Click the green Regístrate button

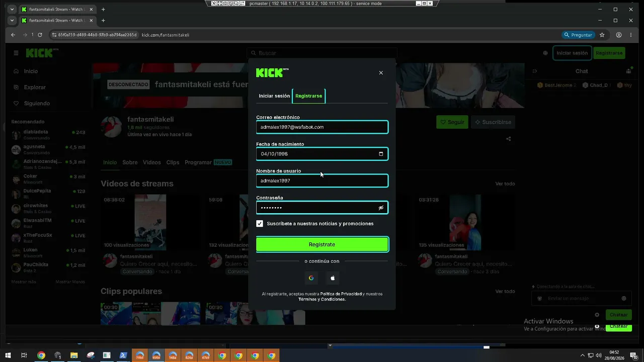click(322, 244)
